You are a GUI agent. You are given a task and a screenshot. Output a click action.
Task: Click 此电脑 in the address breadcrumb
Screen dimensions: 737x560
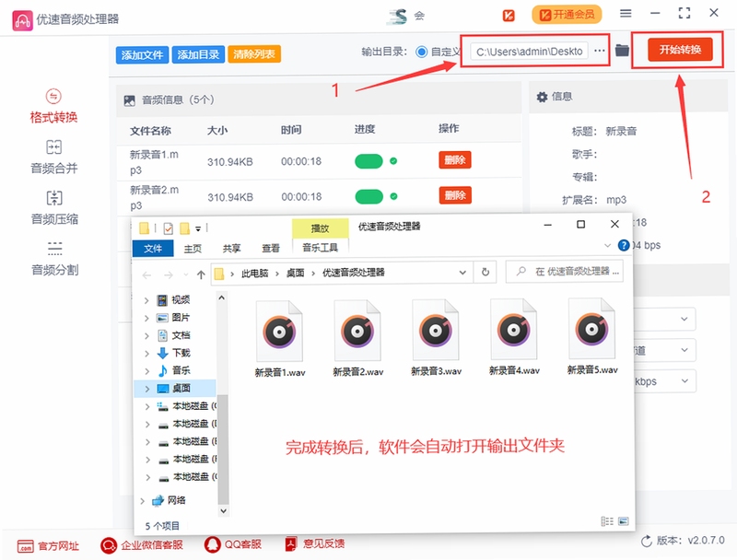(254, 274)
